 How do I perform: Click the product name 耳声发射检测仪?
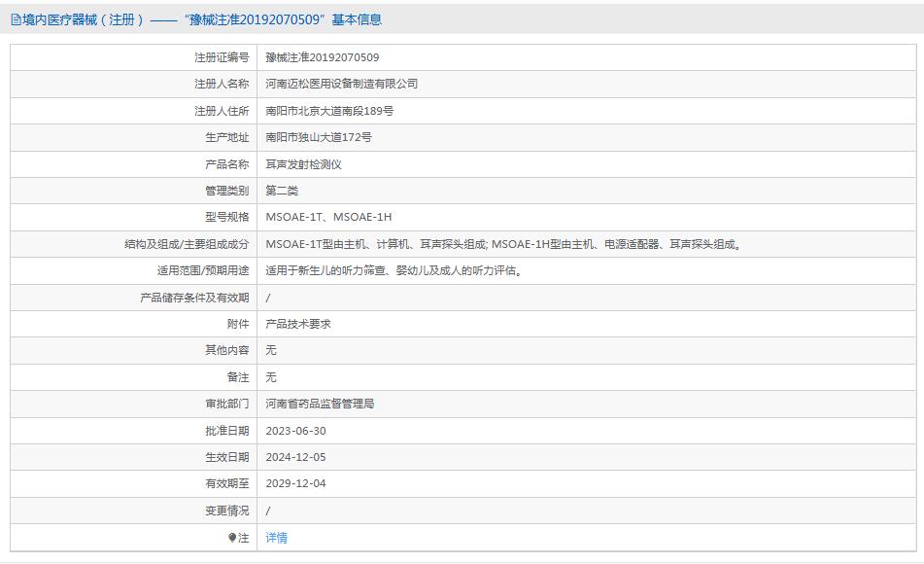(x=303, y=163)
